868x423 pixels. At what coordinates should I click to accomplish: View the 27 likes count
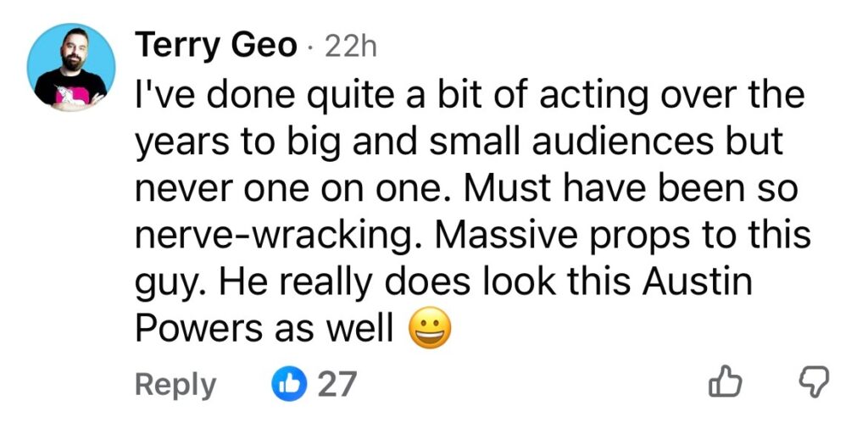point(337,385)
